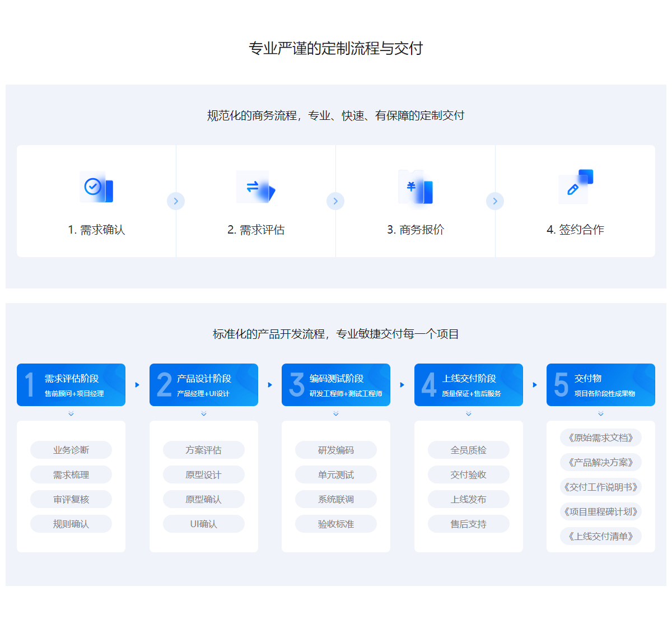The image size is (672, 633).
Task: Click the 商务报价 yen icon
Action: click(x=416, y=187)
